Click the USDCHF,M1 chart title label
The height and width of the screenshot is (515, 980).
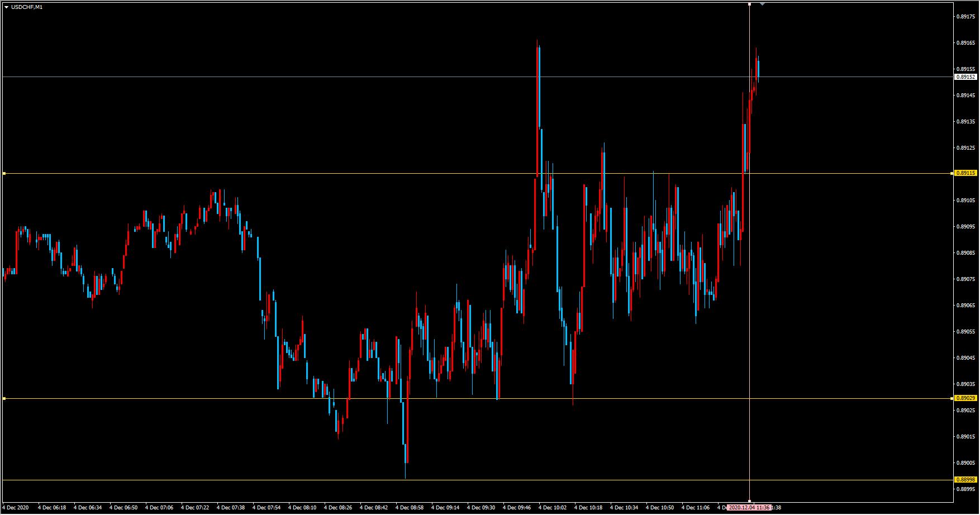pyautogui.click(x=26, y=7)
